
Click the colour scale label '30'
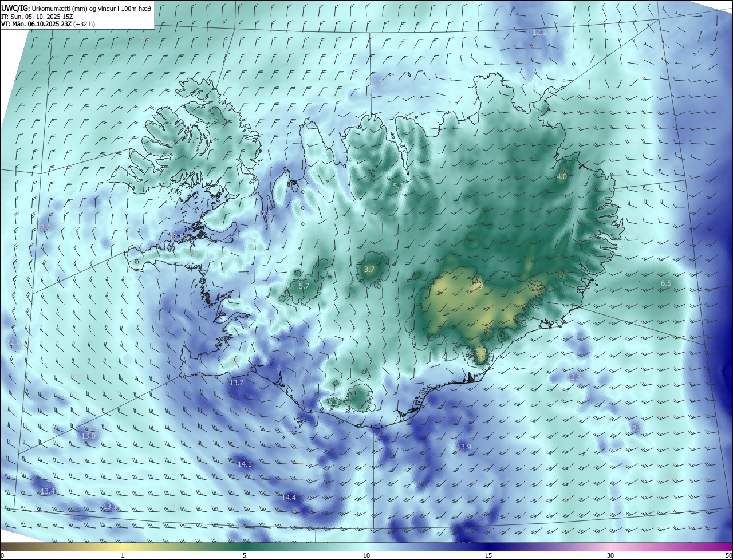point(610,555)
